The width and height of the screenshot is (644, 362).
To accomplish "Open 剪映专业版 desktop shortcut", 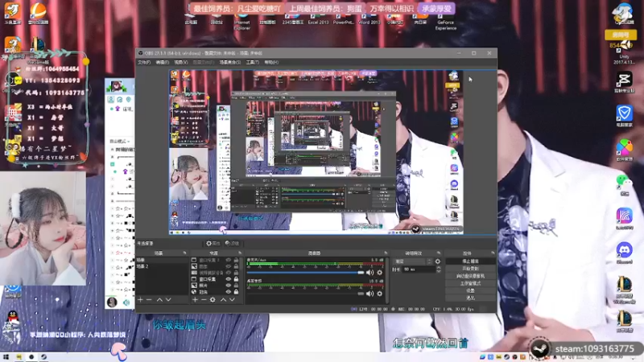I will [625, 82].
